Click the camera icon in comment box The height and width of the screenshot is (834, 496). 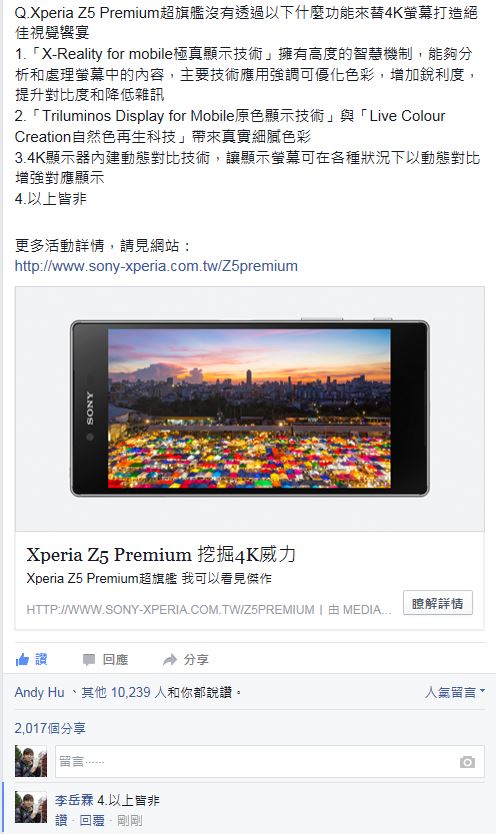tap(467, 762)
